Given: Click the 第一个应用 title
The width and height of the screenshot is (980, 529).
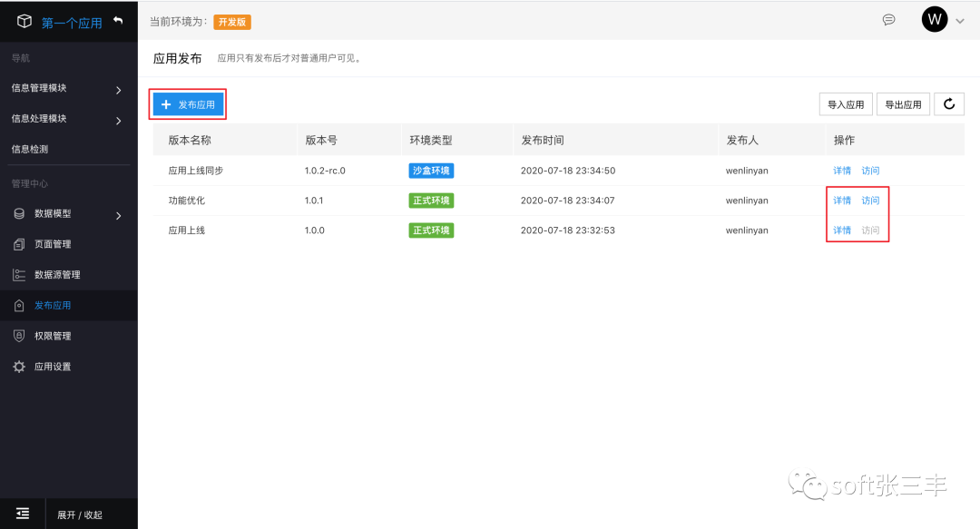Looking at the screenshot, I should pyautogui.click(x=72, y=23).
